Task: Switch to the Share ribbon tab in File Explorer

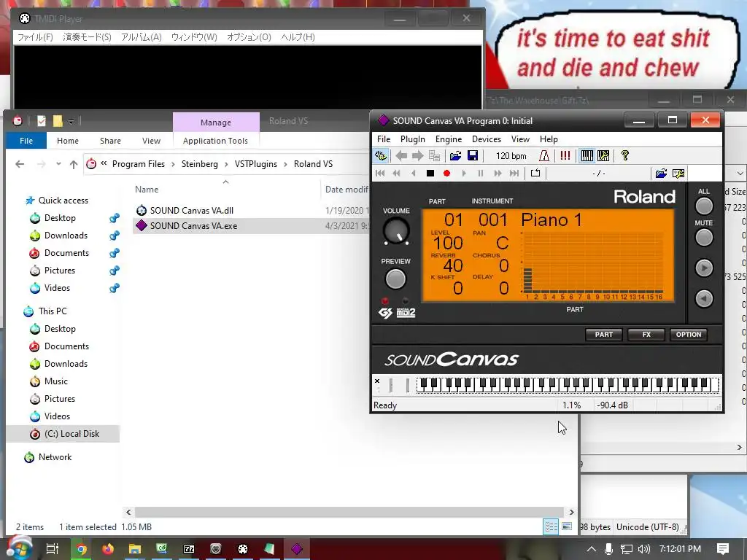Action: click(x=110, y=141)
